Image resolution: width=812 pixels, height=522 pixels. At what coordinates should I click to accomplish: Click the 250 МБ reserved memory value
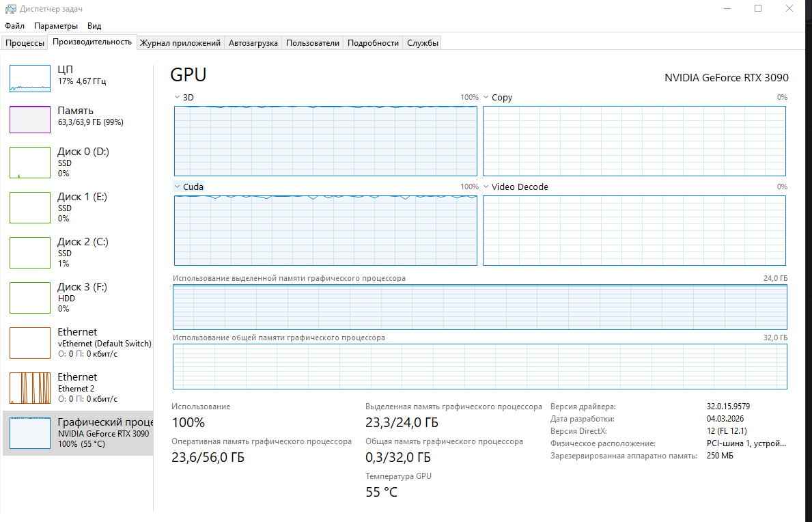tap(720, 456)
